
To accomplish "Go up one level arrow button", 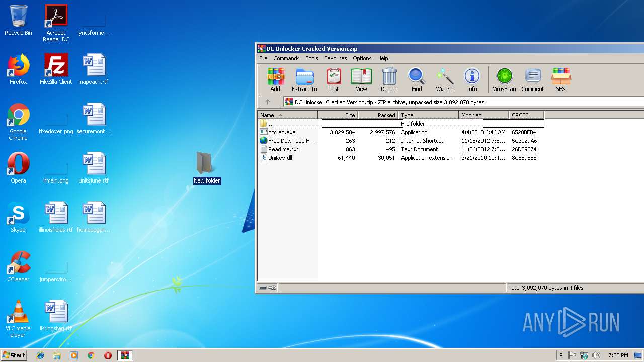I will 268,102.
